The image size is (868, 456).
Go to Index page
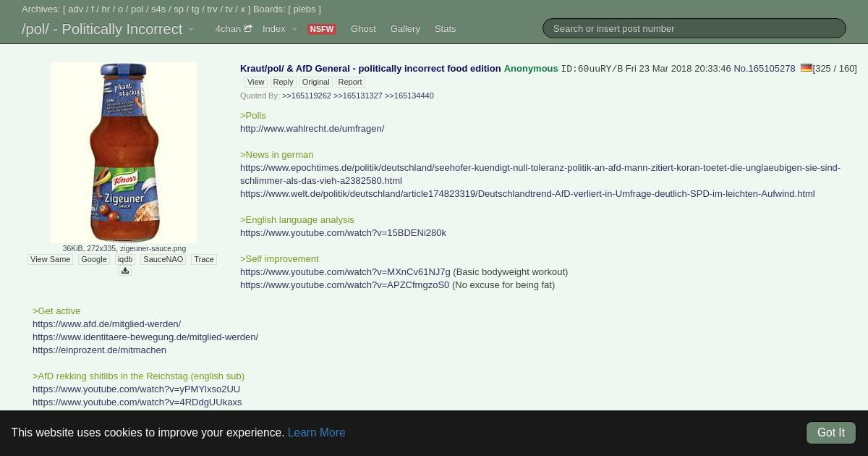click(x=274, y=29)
